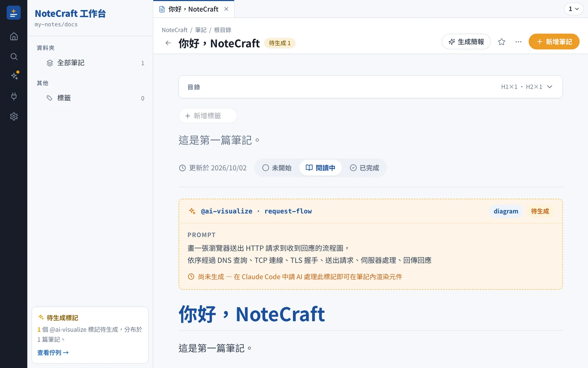This screenshot has width=588, height=368.
Task: Open the three-dot more options menu
Action: click(518, 42)
